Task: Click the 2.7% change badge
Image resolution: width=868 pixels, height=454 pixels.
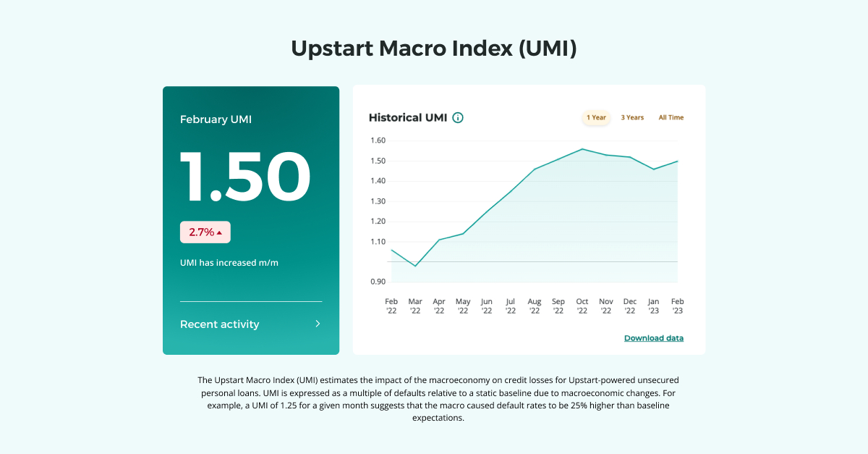Action: pos(205,232)
